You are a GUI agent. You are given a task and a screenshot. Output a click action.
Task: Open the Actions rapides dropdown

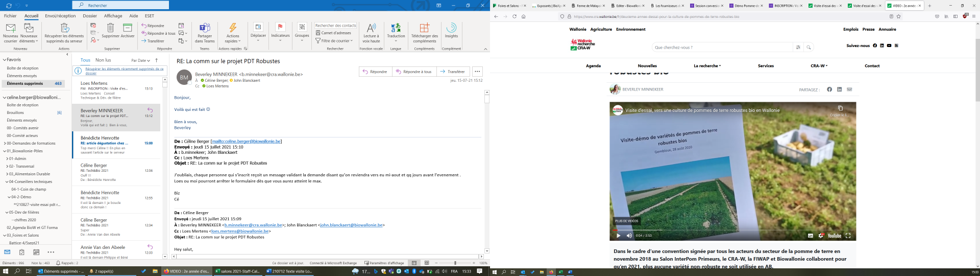pos(233,33)
